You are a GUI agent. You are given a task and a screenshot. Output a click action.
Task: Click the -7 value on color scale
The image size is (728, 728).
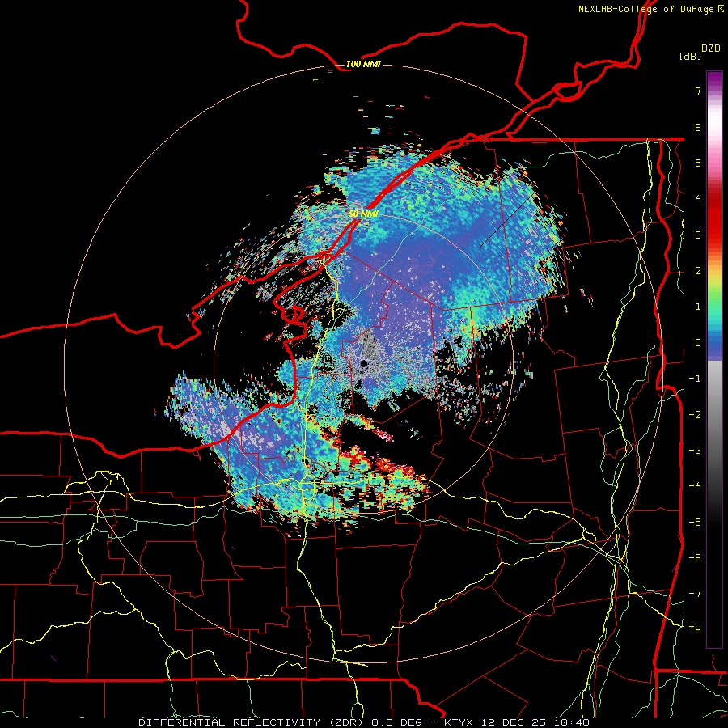695,594
